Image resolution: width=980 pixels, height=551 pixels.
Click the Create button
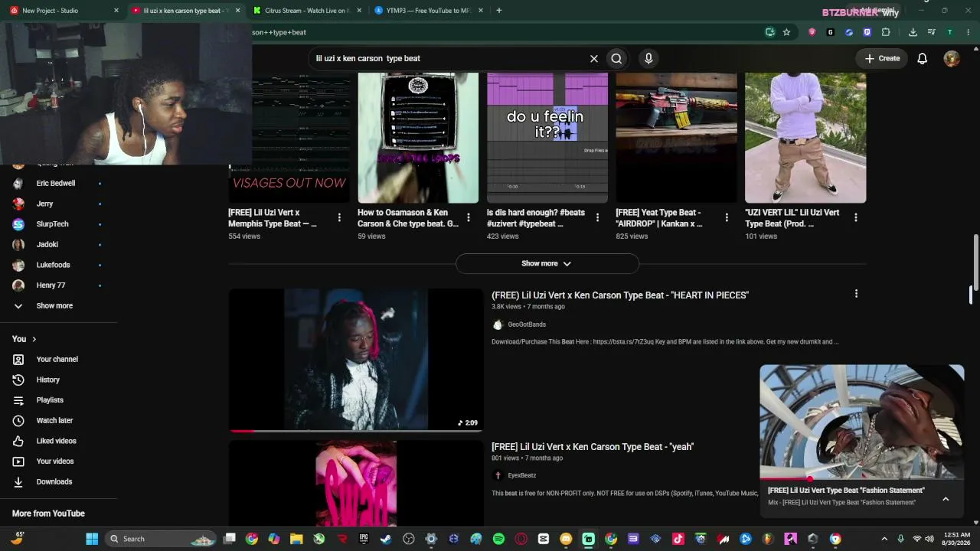tap(882, 59)
